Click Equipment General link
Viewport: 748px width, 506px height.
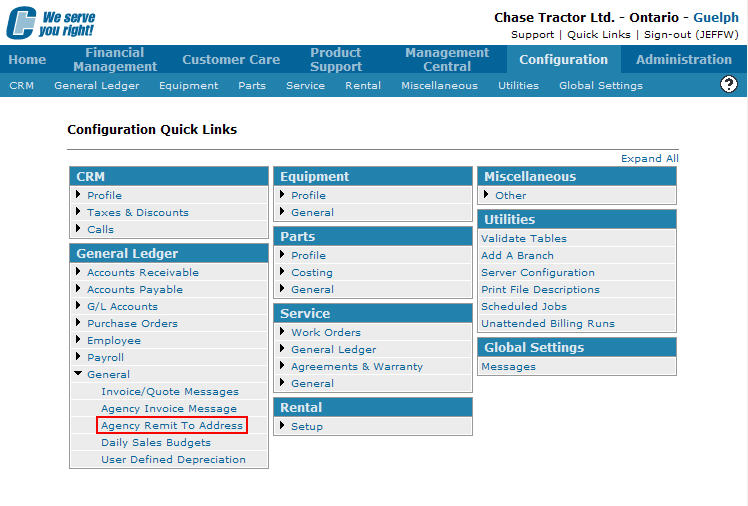[312, 213]
